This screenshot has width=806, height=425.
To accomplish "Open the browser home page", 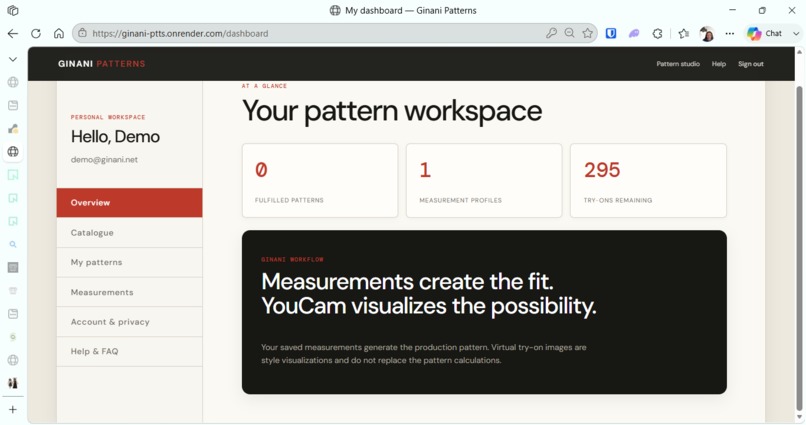I will point(59,33).
